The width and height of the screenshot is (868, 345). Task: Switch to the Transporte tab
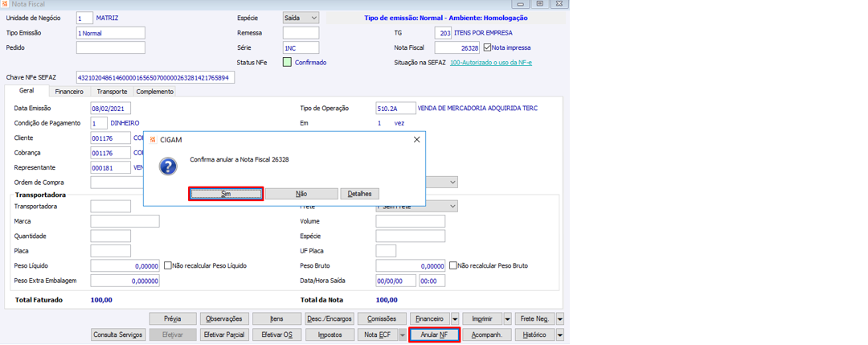point(112,92)
